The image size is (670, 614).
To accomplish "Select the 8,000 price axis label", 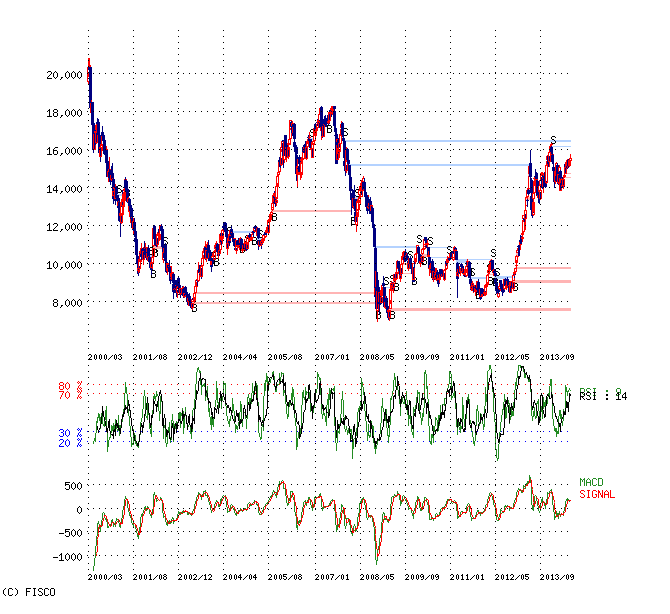I will point(67,303).
